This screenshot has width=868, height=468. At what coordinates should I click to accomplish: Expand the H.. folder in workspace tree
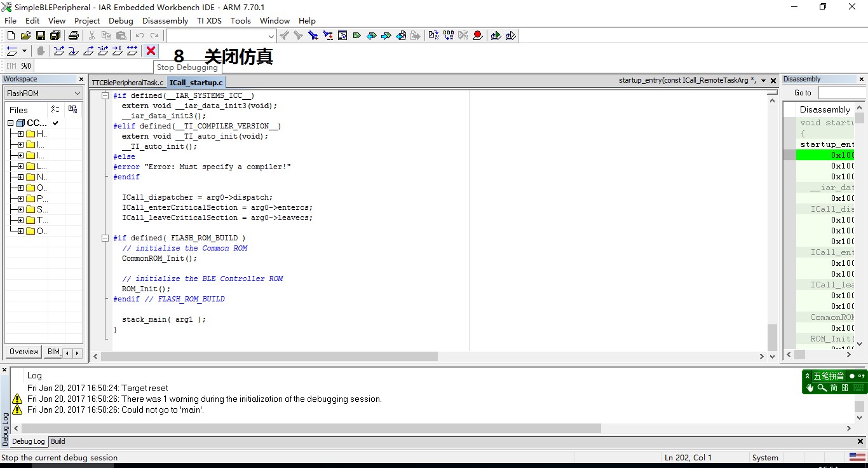pyautogui.click(x=20, y=134)
